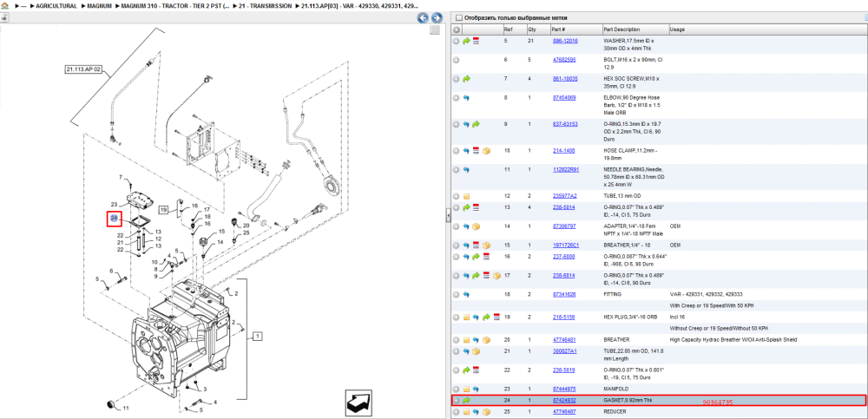Screen dimensions: 868x419
Task: Toggle selection circle for BOLT row 6
Action: click(457, 60)
